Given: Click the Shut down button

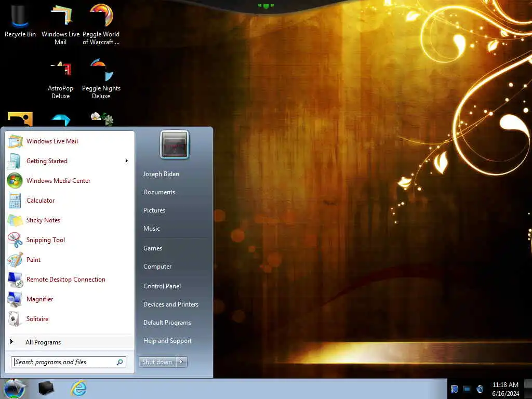Looking at the screenshot, I should point(157,362).
